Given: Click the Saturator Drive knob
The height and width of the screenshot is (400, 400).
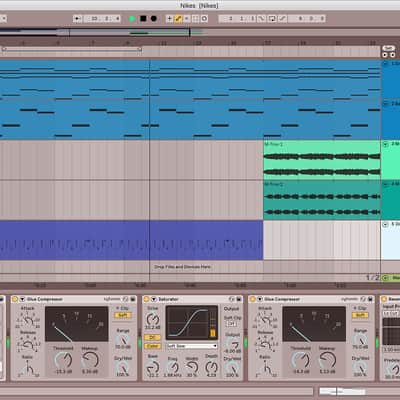Looking at the screenshot, I should pyautogui.click(x=152, y=319).
